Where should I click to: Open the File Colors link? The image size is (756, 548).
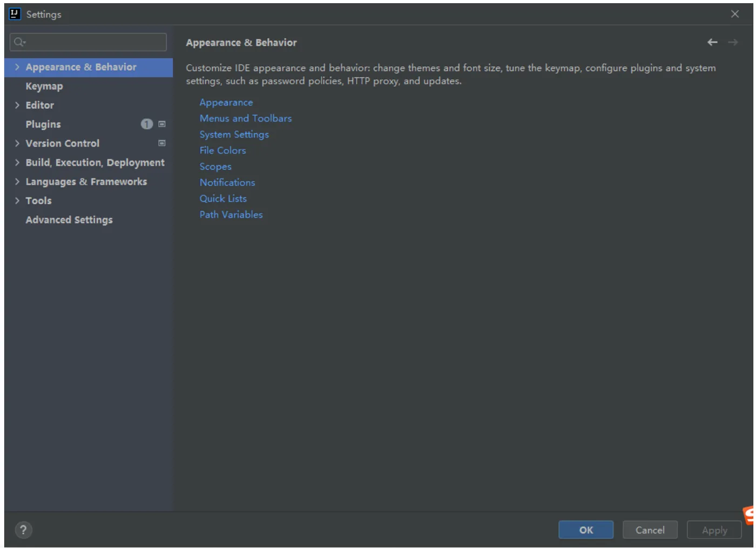[x=222, y=150]
